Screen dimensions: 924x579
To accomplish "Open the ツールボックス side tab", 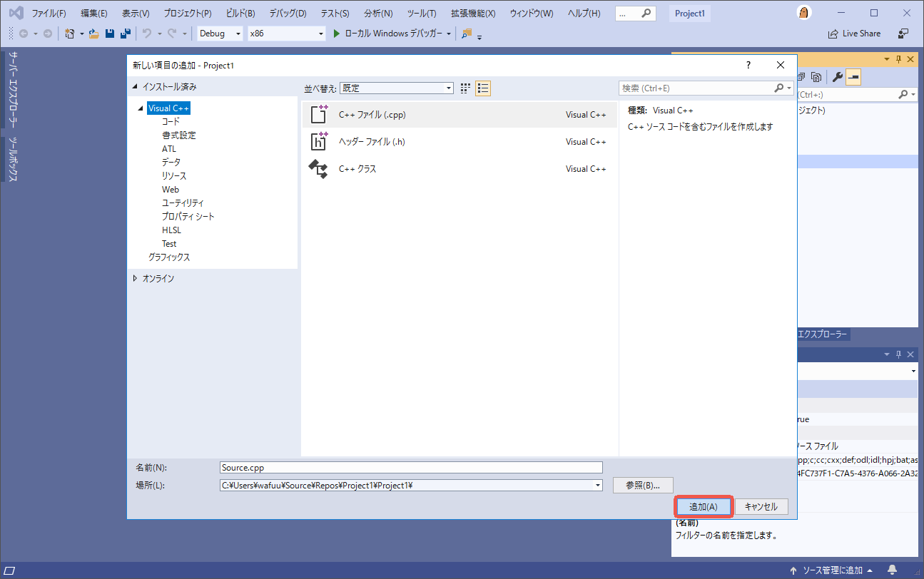I will (x=13, y=160).
